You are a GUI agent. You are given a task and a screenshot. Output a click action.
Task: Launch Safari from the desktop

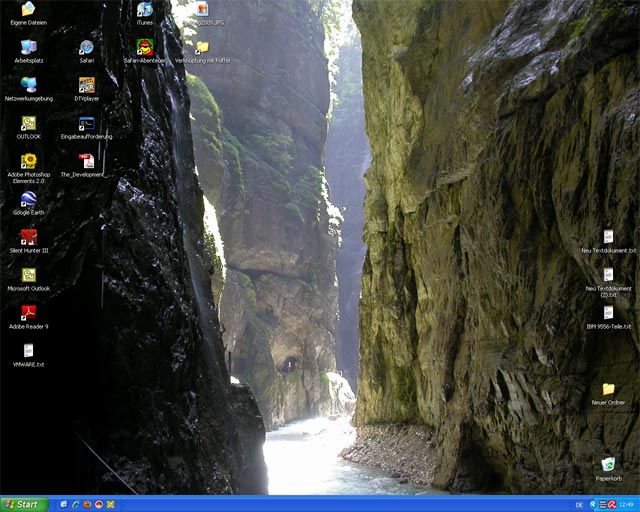[86, 47]
